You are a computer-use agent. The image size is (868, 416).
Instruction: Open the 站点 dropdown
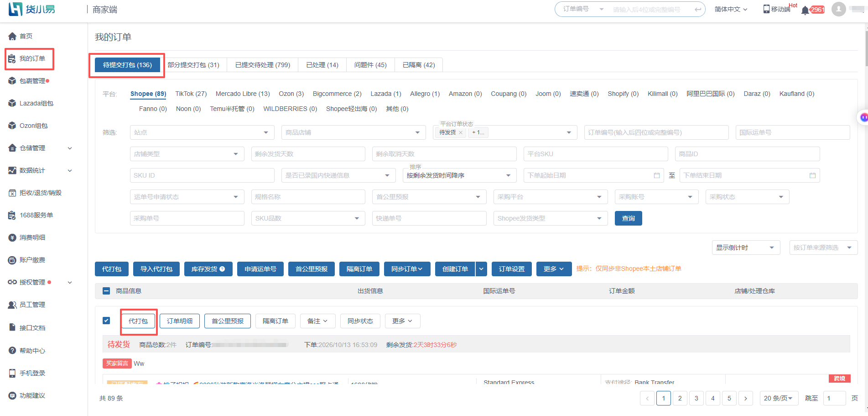202,132
